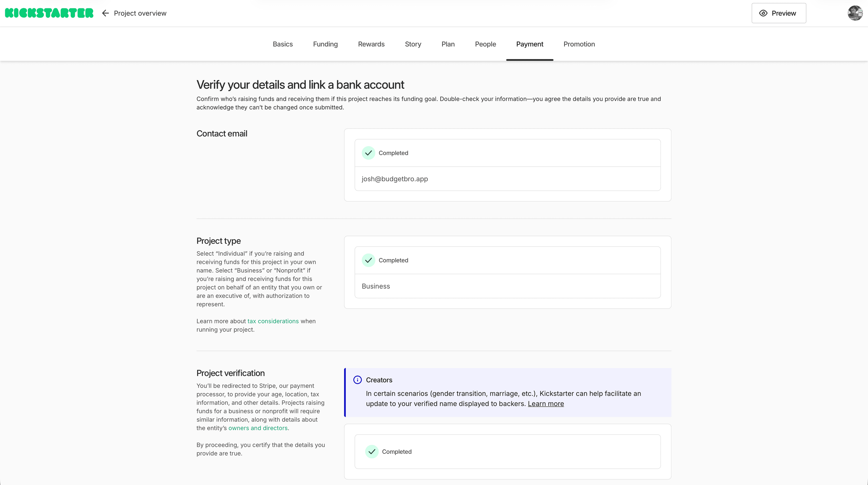
Task: Click the Kickstarter logo
Action: coord(49,13)
